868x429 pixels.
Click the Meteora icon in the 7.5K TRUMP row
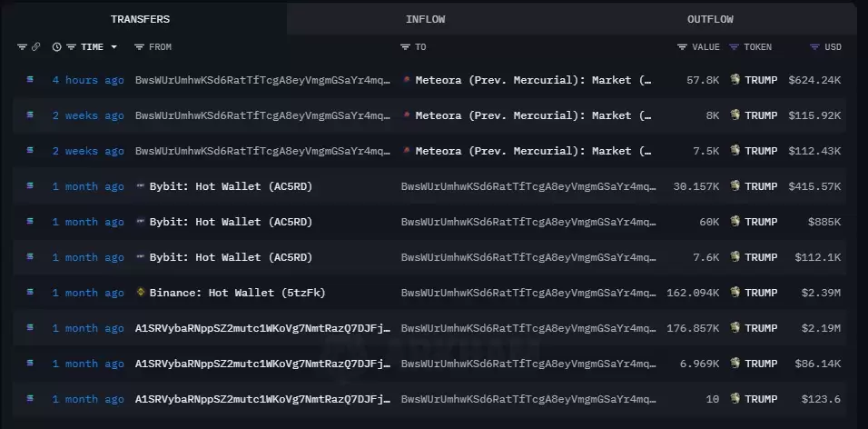[x=407, y=151]
